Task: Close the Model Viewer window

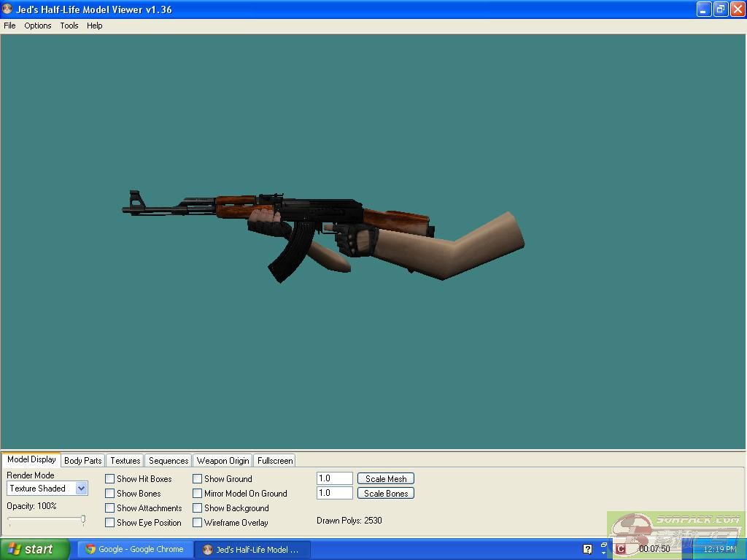Action: coord(738,9)
